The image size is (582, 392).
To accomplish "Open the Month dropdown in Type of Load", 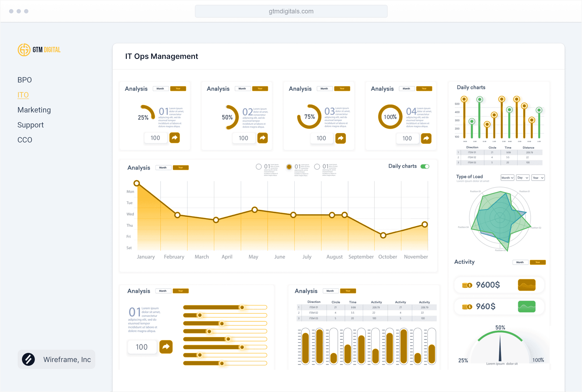I will click(x=507, y=178).
